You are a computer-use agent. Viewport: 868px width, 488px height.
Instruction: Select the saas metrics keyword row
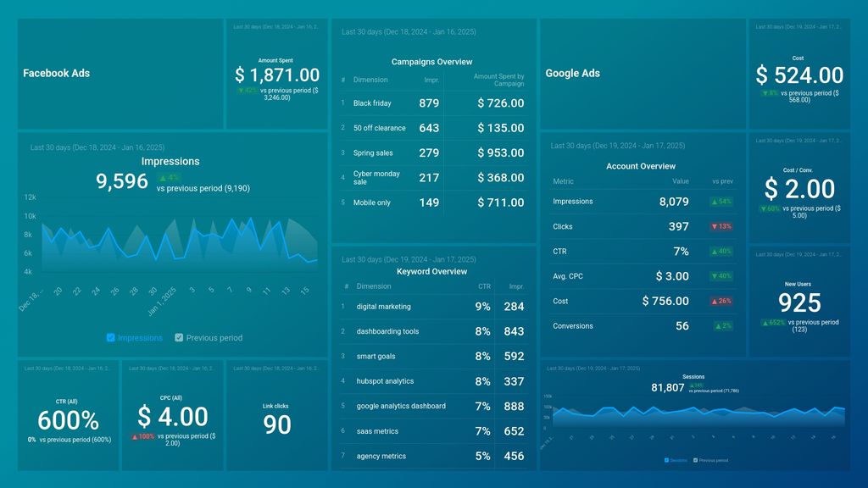432,431
